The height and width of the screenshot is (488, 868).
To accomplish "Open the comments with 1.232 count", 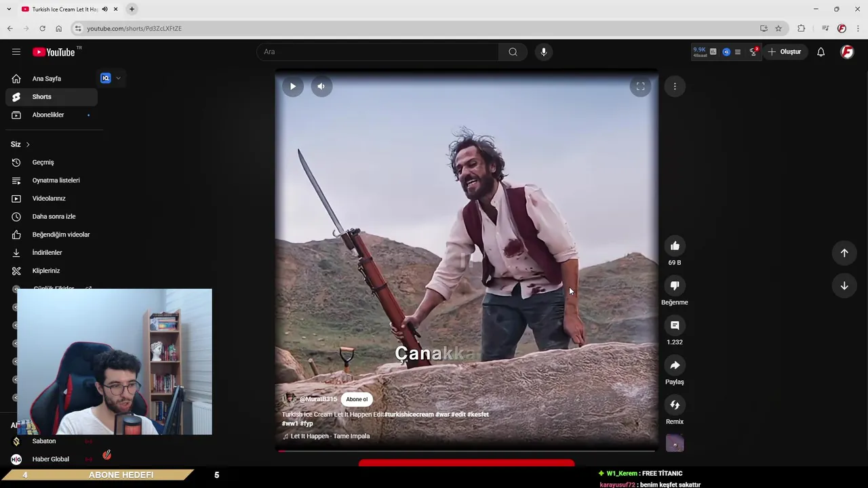I will (675, 325).
